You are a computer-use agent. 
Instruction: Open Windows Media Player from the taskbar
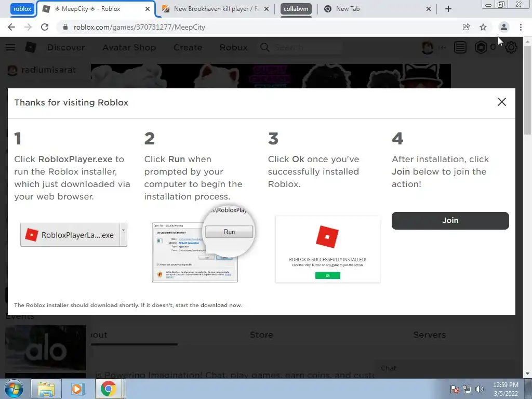tap(77, 389)
